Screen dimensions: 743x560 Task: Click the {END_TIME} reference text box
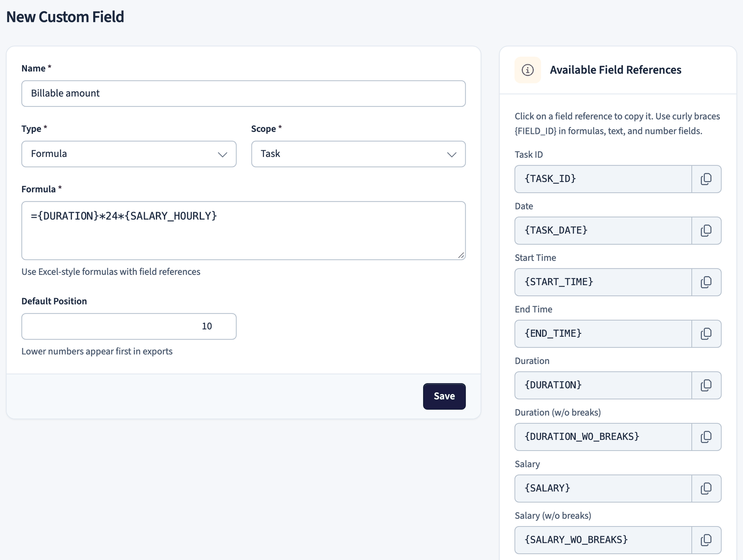tap(603, 334)
